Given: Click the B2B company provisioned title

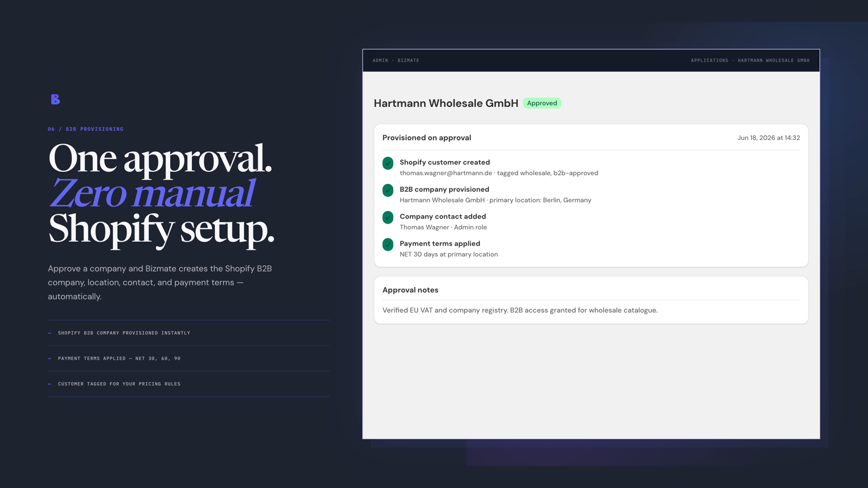Looking at the screenshot, I should coord(444,189).
